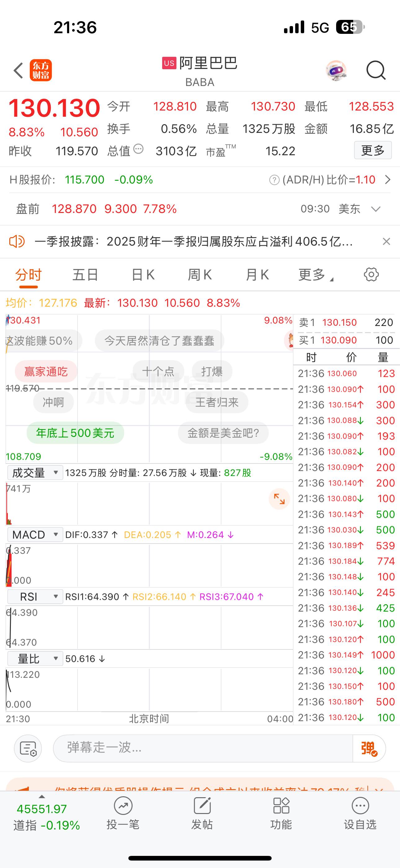Tap the speaker announcement icon

[x=17, y=242]
